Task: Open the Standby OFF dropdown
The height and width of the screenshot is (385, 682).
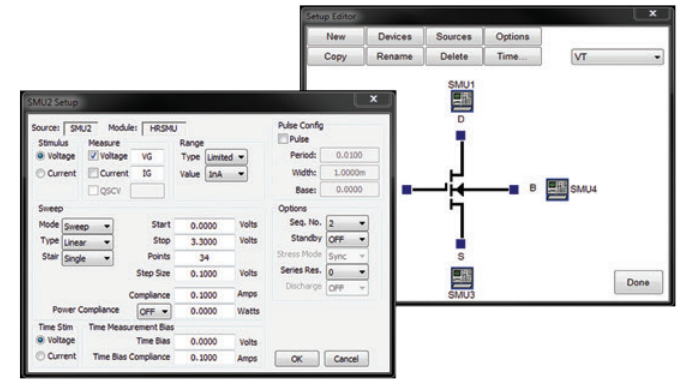Action: tap(347, 239)
